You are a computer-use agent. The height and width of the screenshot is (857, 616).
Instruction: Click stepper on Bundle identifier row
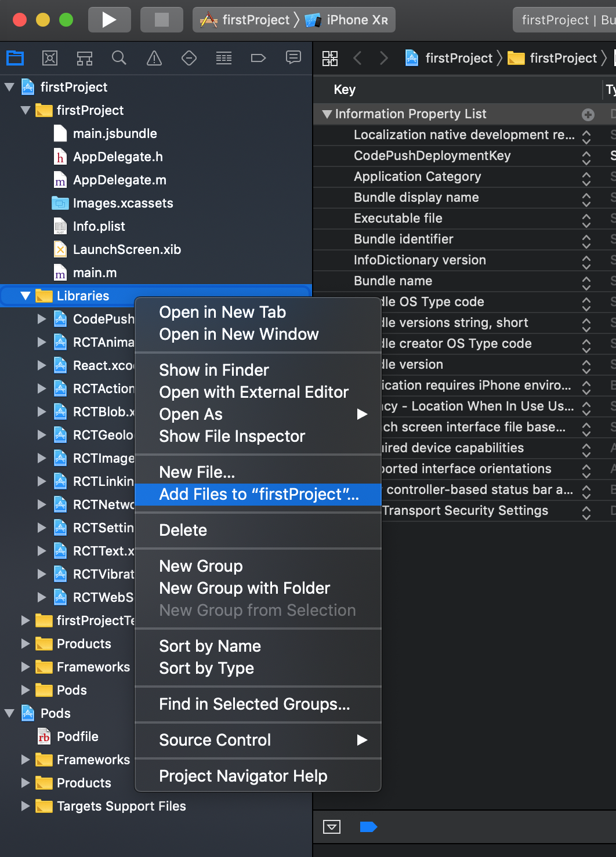[586, 241]
